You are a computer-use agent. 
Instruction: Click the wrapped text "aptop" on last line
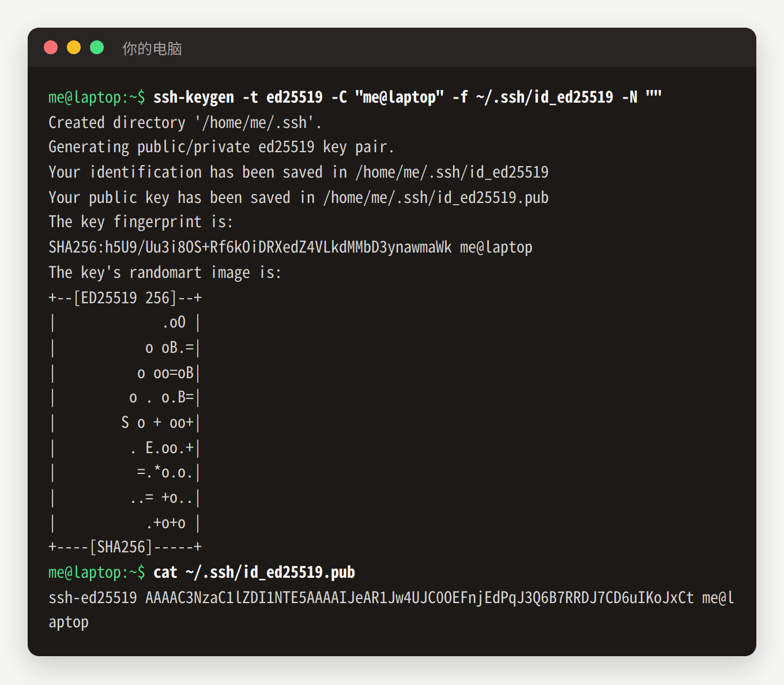[x=69, y=622]
